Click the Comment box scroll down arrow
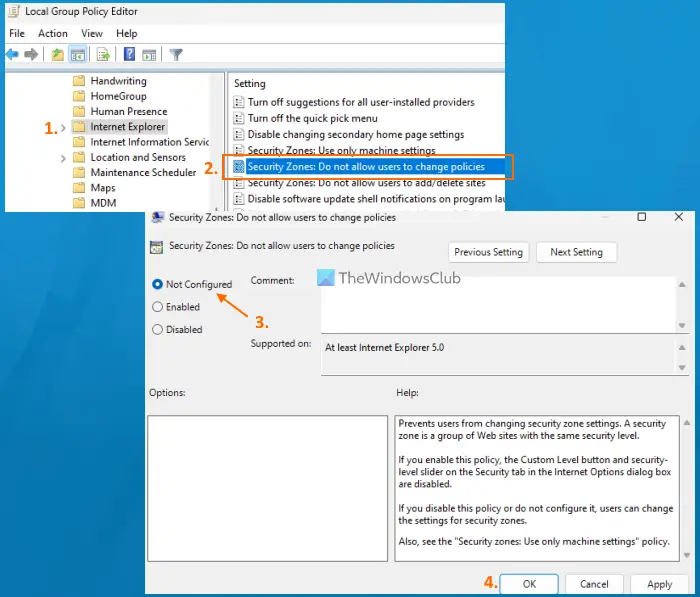The image size is (700, 597). click(x=682, y=326)
